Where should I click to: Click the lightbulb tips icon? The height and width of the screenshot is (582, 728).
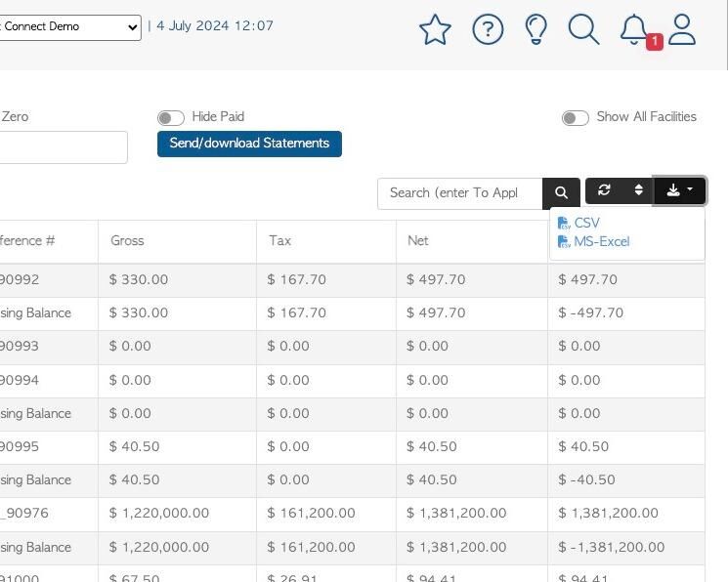(535, 29)
